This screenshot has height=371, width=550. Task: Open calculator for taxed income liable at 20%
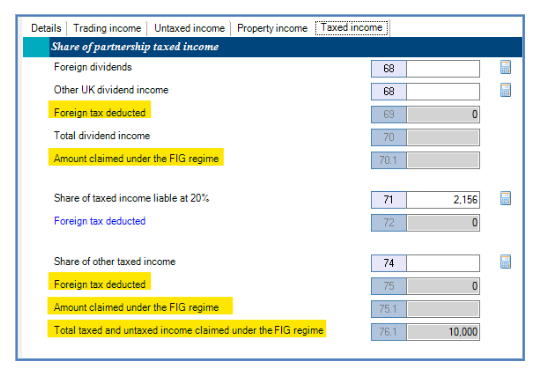pos(505,198)
